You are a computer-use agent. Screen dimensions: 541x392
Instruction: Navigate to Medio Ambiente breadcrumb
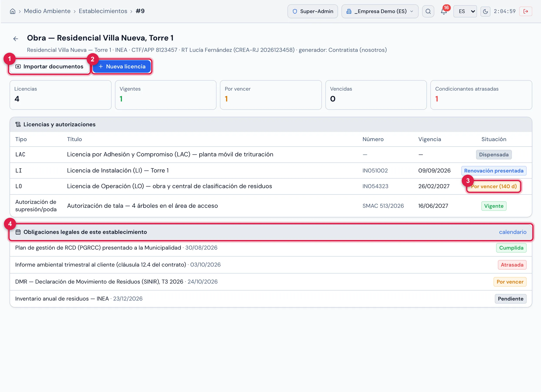tap(47, 11)
